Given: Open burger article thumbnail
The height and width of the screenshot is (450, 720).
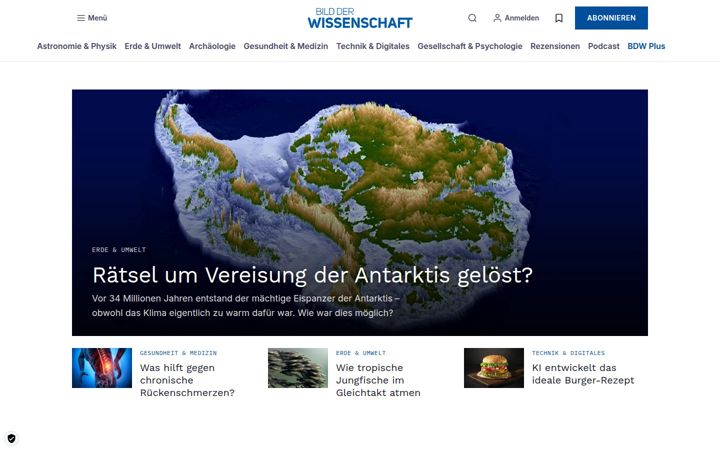Looking at the screenshot, I should pyautogui.click(x=494, y=368).
